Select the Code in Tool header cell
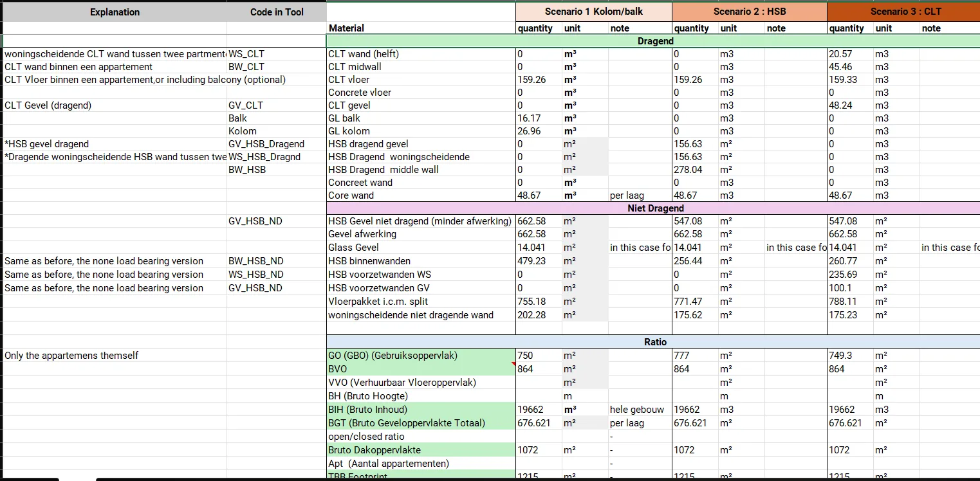 pyautogui.click(x=277, y=12)
